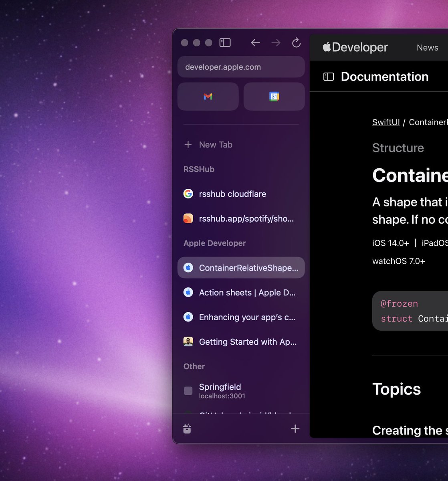
Task: Switch to rsshub cloudflare tab
Action: 241,194
